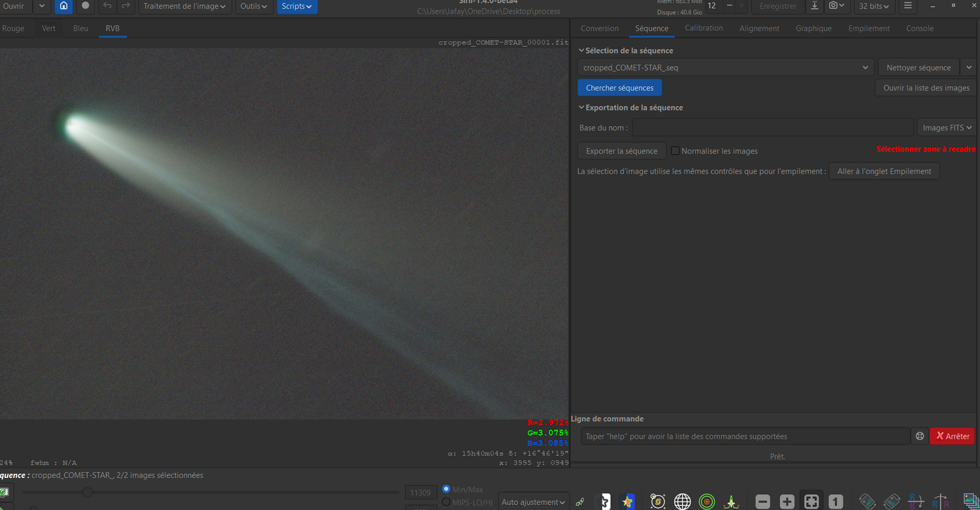This screenshot has width=980, height=510.
Task: Enable Normaliser les images checkbox
Action: [x=676, y=151]
